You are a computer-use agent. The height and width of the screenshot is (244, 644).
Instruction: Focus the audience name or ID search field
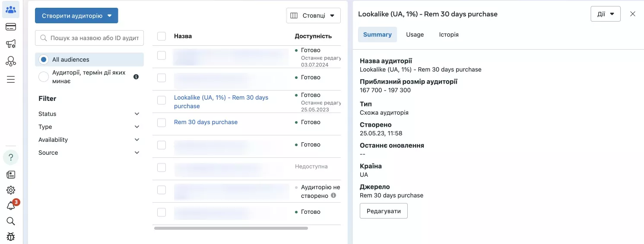[x=89, y=38]
